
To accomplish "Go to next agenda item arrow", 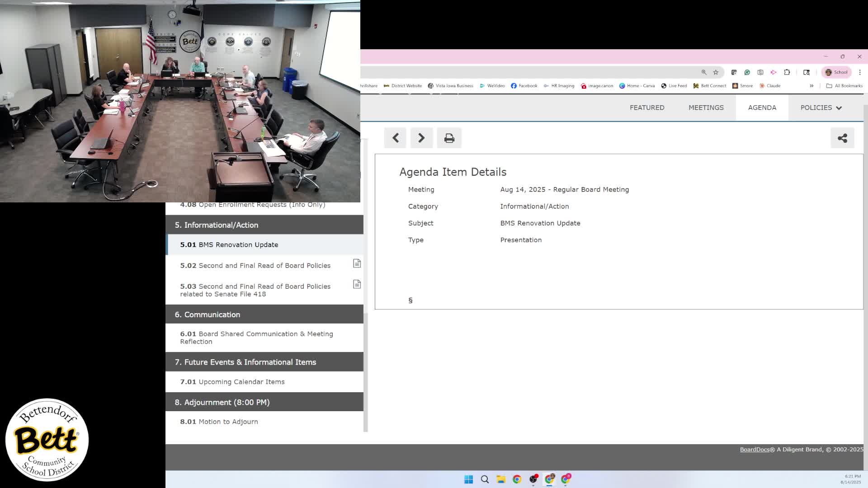I will (x=421, y=138).
